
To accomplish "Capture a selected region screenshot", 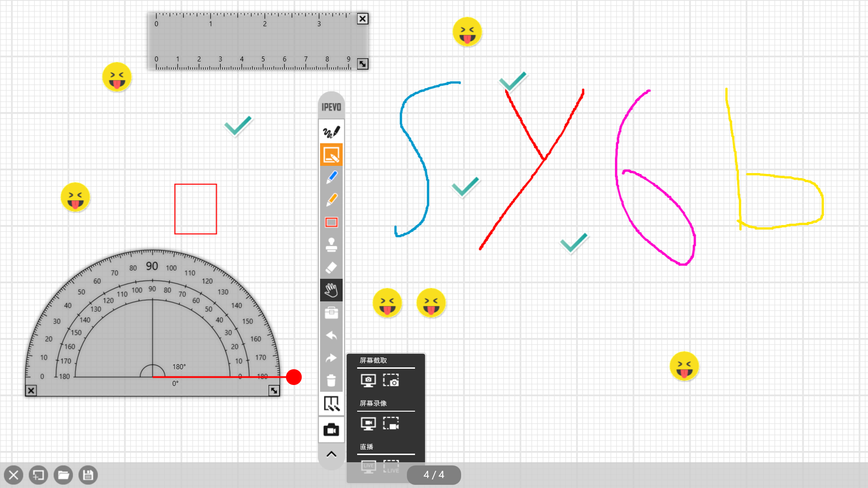I will (391, 380).
